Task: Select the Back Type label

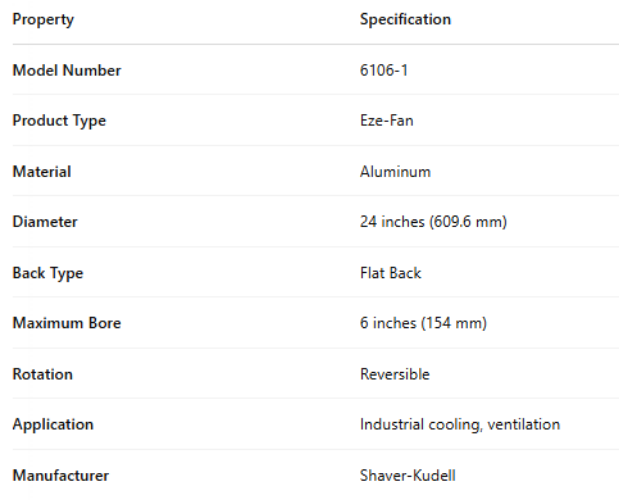Action: (x=47, y=273)
